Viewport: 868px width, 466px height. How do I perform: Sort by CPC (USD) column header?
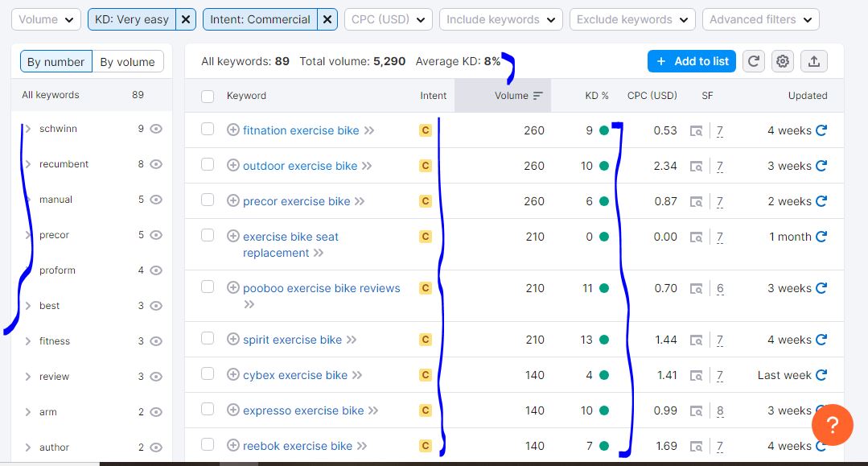652,96
